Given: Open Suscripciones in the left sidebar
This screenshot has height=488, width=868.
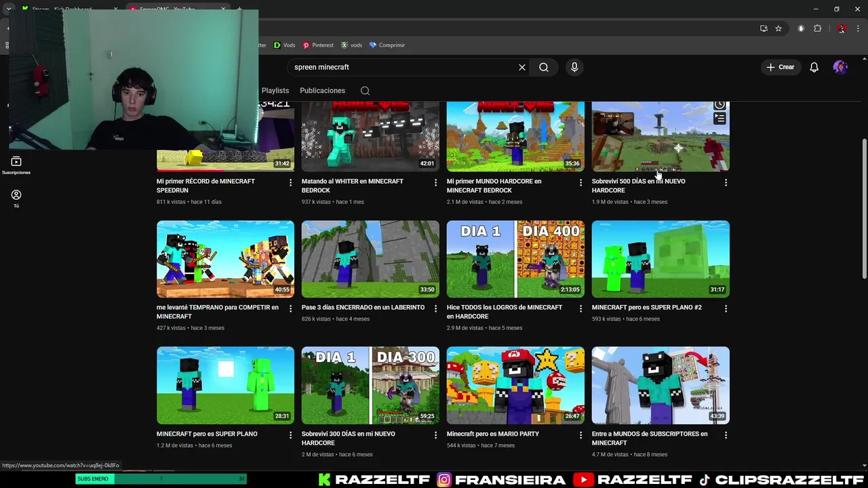Looking at the screenshot, I should pyautogui.click(x=16, y=165).
